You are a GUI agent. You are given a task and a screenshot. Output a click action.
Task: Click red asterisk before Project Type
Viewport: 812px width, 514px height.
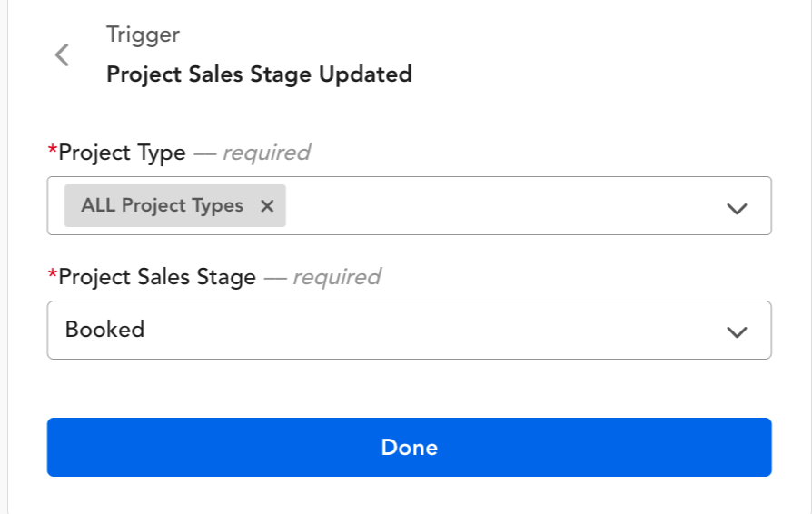pyautogui.click(x=52, y=151)
